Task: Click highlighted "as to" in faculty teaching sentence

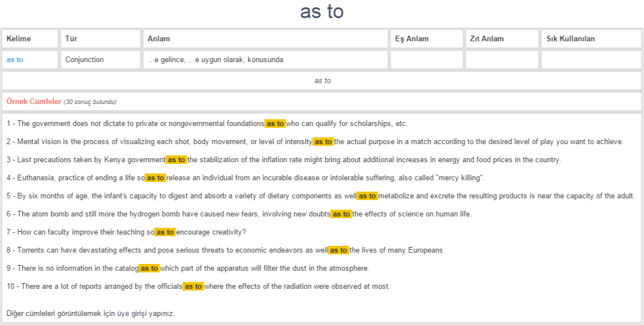Action: (x=165, y=232)
